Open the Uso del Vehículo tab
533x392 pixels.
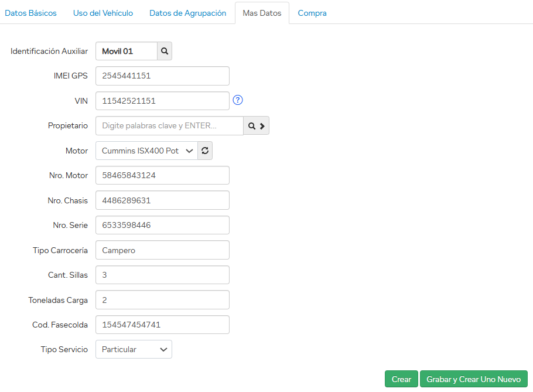pyautogui.click(x=103, y=13)
